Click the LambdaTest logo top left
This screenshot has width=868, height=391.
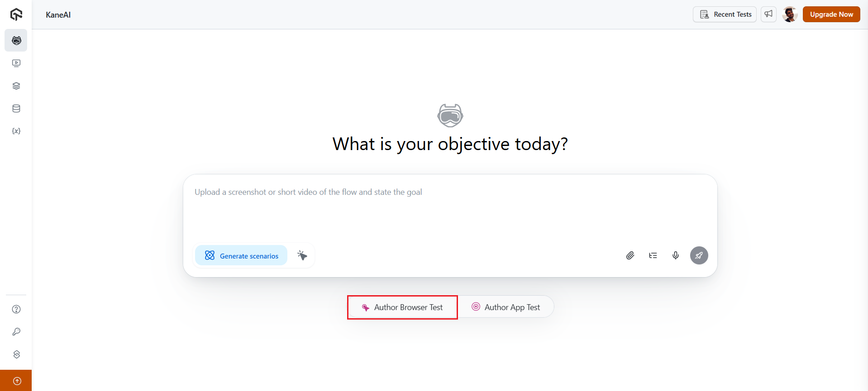16,14
